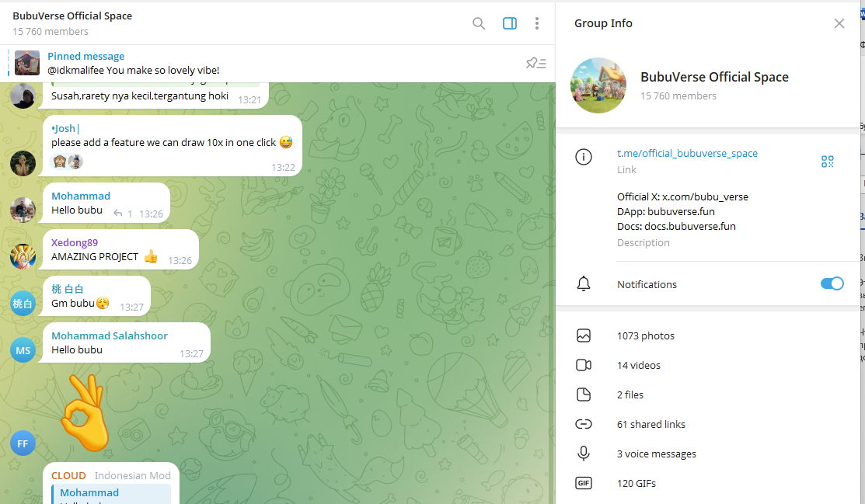
Task: Open the quoted Mohammad reply in CLOUD's message
Action: tap(111, 494)
